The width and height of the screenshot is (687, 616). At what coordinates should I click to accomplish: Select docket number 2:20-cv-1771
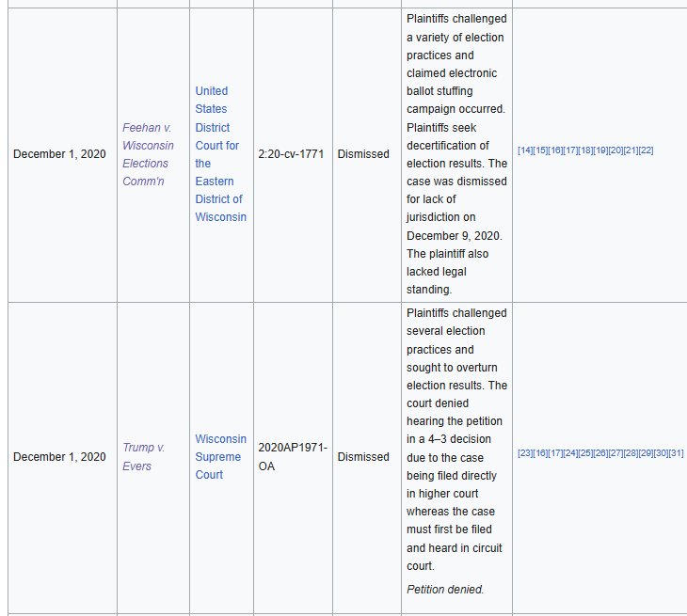291,154
